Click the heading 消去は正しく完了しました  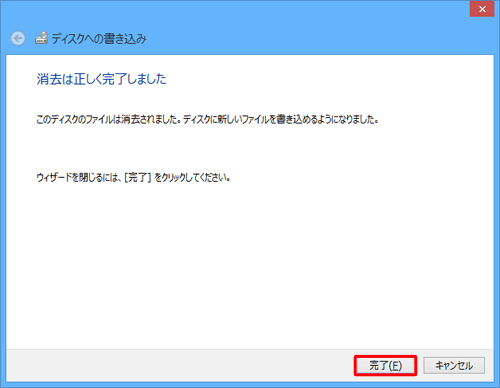[101, 79]
